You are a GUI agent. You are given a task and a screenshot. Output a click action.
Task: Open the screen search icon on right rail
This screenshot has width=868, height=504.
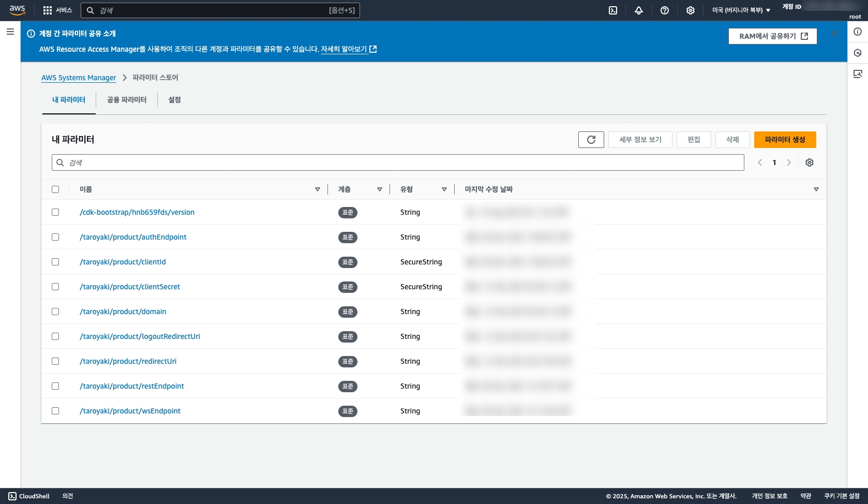[x=858, y=74]
